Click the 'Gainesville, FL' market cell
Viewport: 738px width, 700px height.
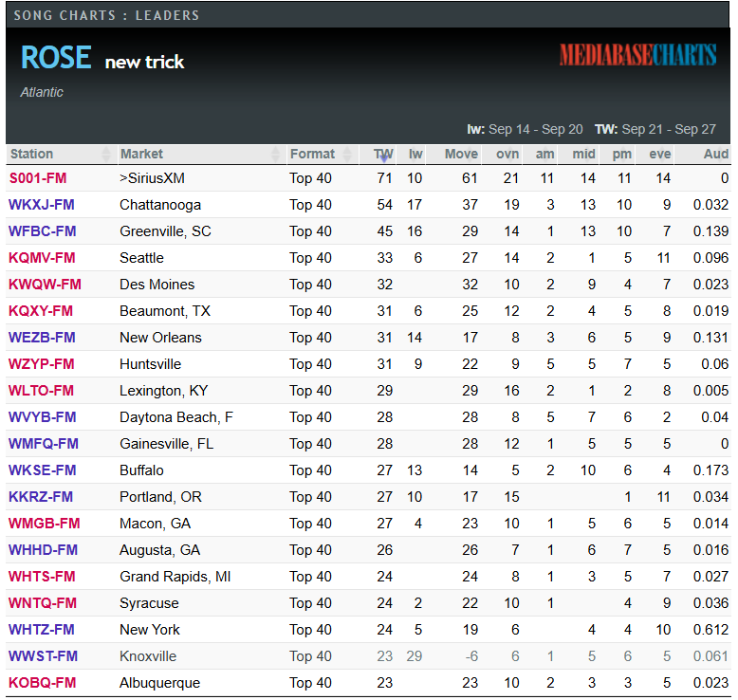pos(166,444)
